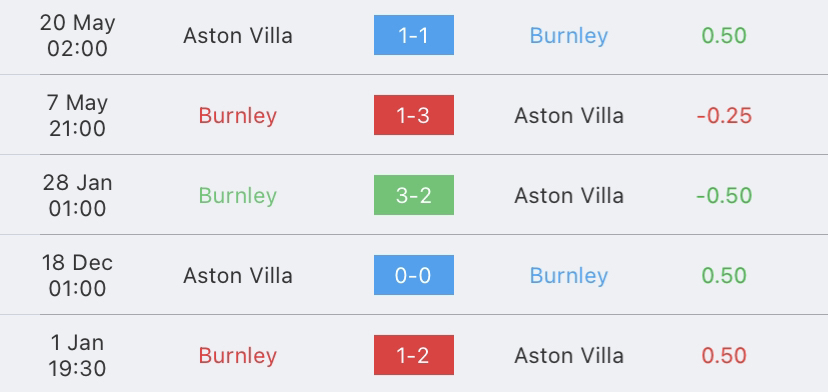Select blue Burnley in 18 Dec match
The width and height of the screenshot is (828, 392).
tap(569, 276)
